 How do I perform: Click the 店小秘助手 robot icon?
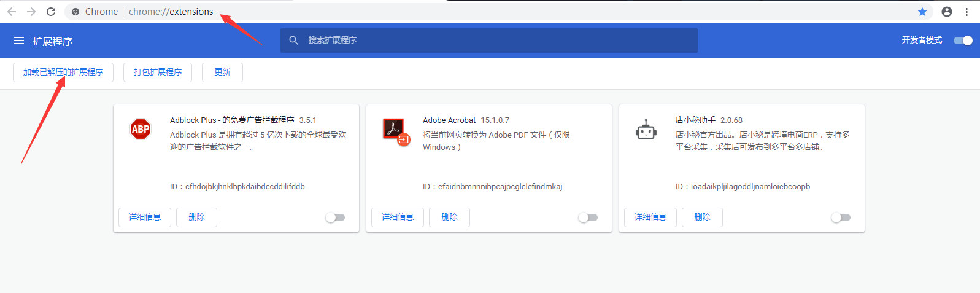[646, 130]
